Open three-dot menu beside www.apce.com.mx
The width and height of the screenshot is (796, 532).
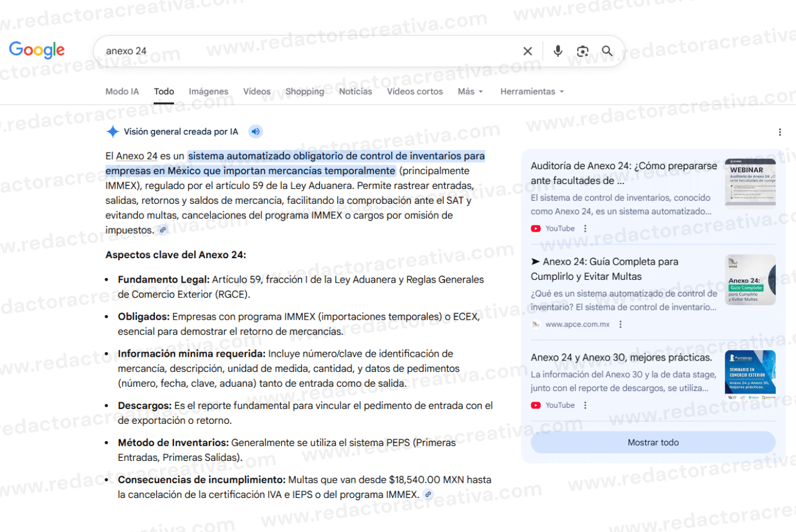(620, 325)
